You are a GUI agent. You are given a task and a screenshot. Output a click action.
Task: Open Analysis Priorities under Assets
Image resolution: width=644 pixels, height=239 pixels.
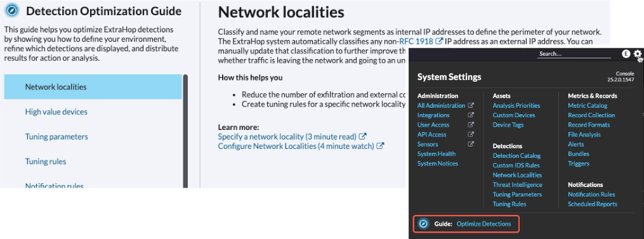(516, 105)
